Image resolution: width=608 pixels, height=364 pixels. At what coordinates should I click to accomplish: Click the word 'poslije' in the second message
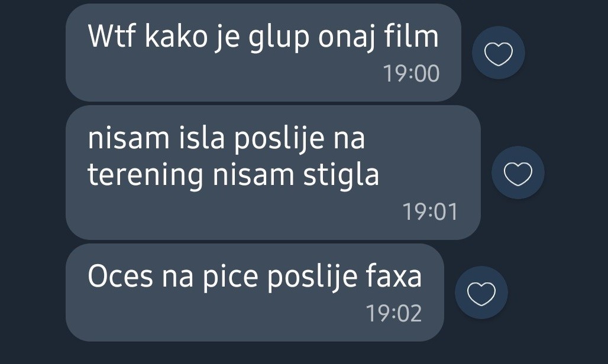coord(279,138)
